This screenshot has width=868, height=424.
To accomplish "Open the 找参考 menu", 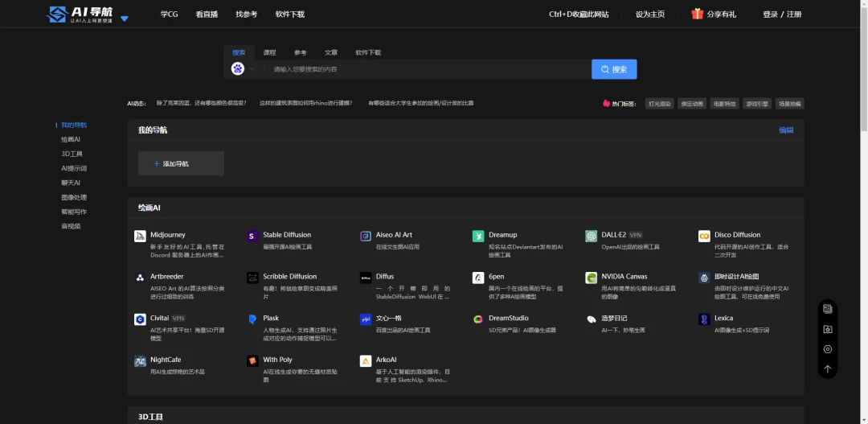I will pyautogui.click(x=247, y=14).
